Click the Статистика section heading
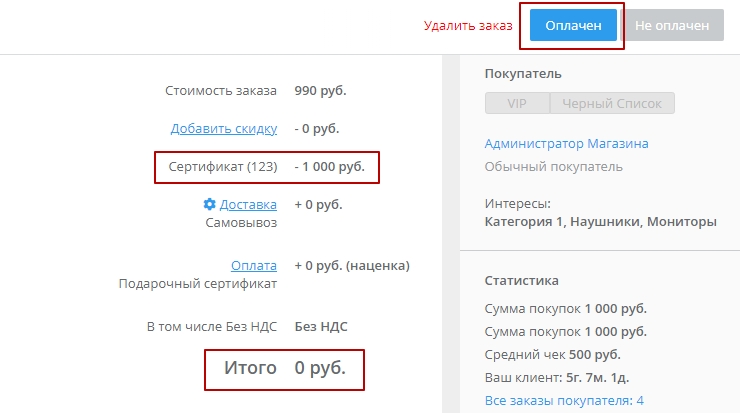 [x=521, y=280]
